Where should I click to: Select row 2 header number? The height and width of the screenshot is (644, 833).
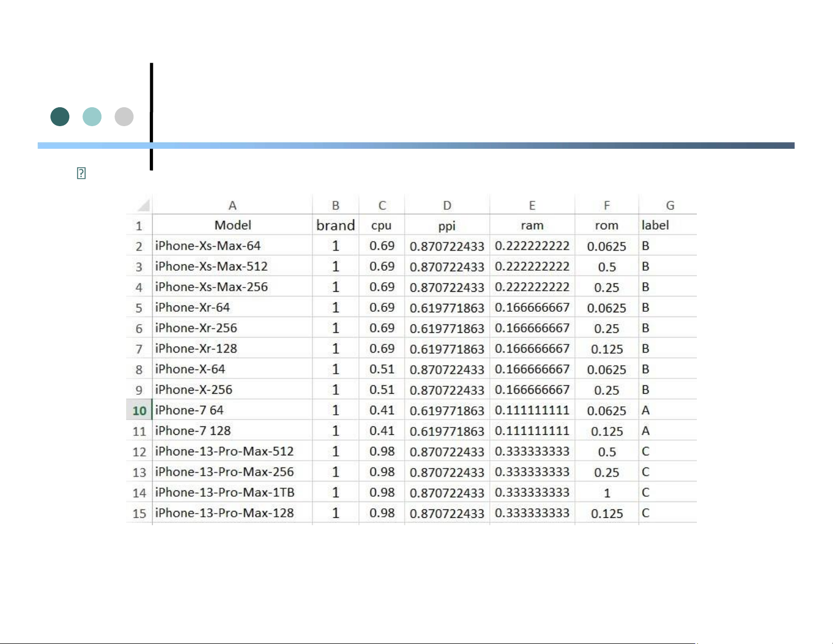139,246
